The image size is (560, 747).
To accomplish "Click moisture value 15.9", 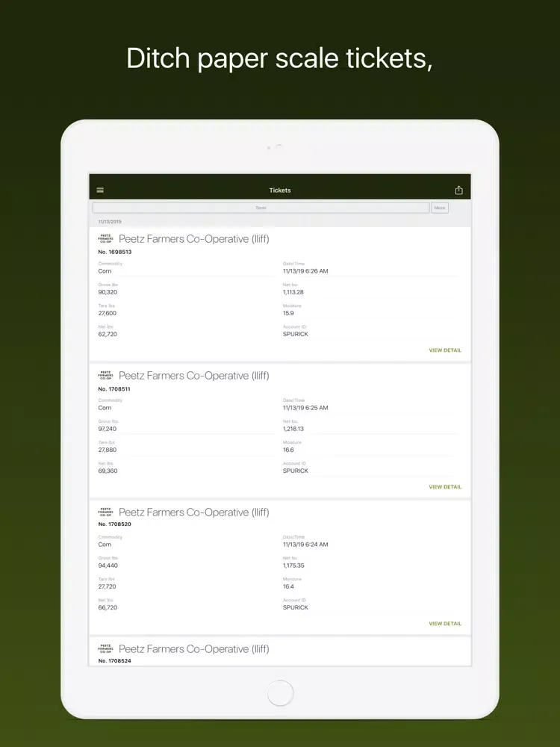I will pos(288,313).
